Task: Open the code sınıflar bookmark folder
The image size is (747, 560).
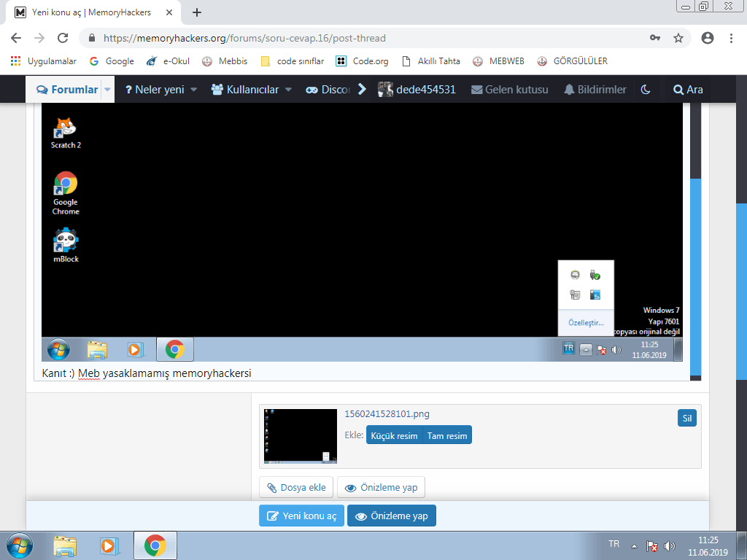Action: pyautogui.click(x=293, y=61)
